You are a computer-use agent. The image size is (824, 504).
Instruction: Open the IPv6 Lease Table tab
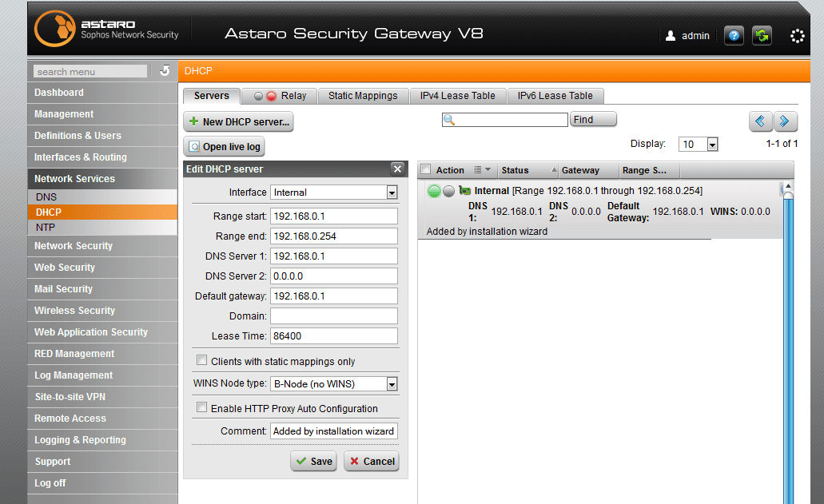[x=555, y=96]
